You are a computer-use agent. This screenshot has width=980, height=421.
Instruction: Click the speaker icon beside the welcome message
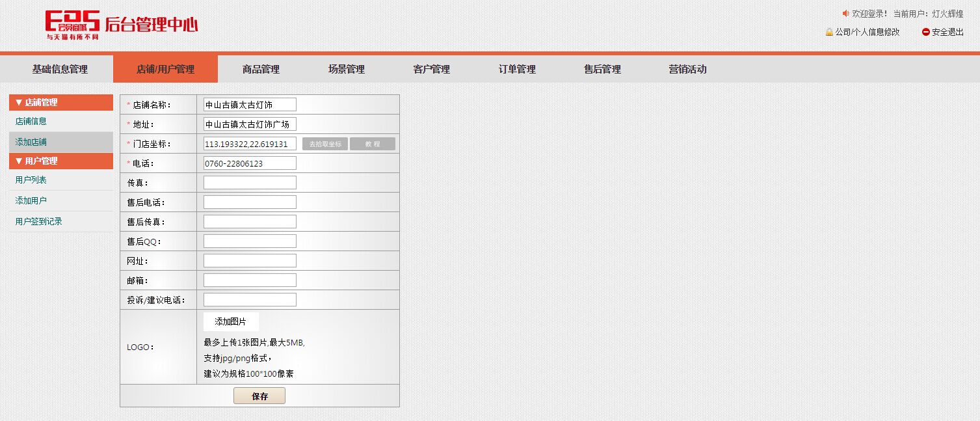[845, 13]
